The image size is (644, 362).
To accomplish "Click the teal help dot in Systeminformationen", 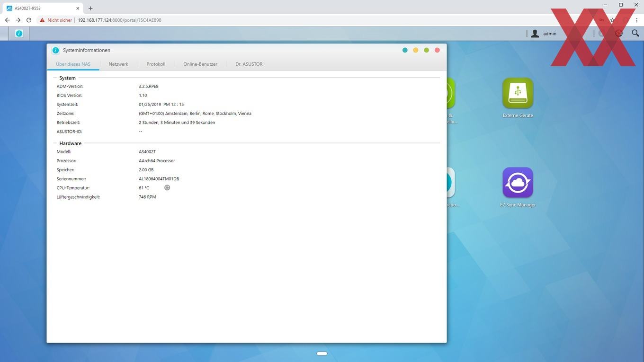I will pyautogui.click(x=405, y=50).
